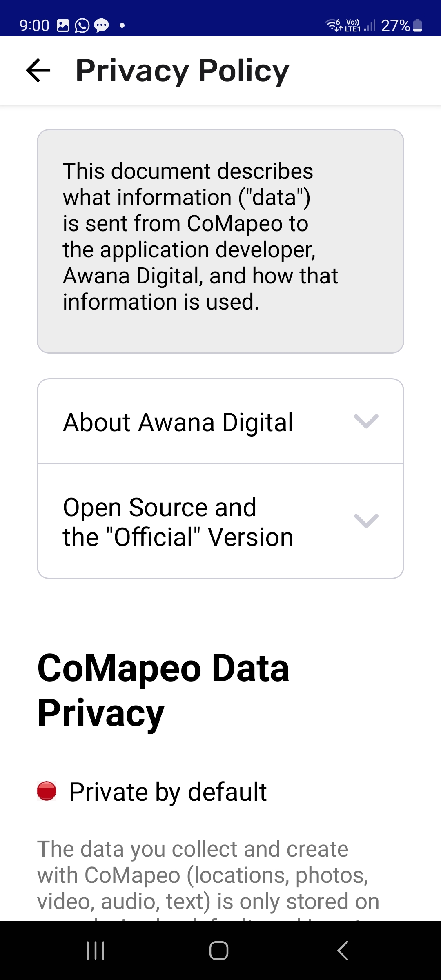441x980 pixels.
Task: Tap the gallery image notification icon
Action: click(63, 26)
